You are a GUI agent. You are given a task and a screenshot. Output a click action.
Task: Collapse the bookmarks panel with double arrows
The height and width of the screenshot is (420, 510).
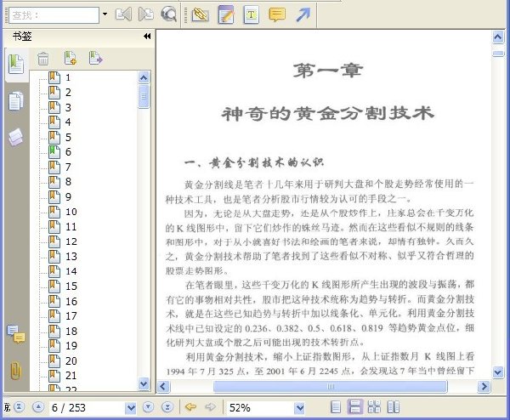(x=147, y=36)
